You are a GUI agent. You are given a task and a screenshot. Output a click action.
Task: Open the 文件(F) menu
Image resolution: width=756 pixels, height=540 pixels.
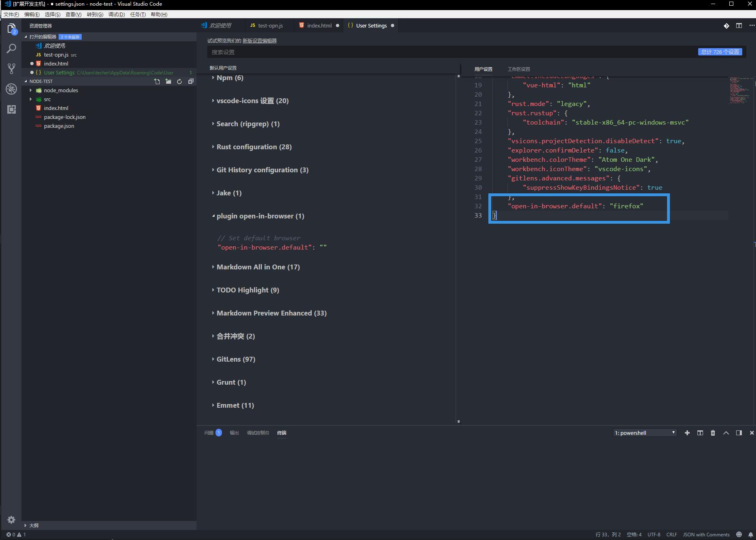(11, 14)
